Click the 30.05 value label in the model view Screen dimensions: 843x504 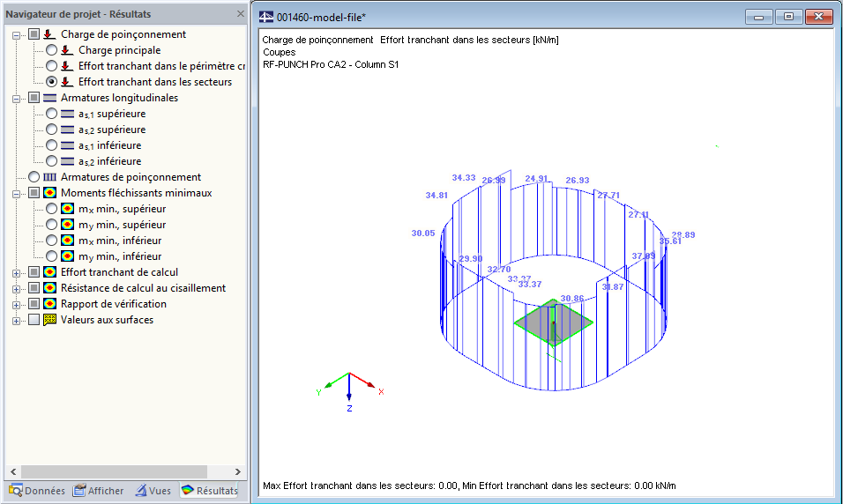coord(423,233)
